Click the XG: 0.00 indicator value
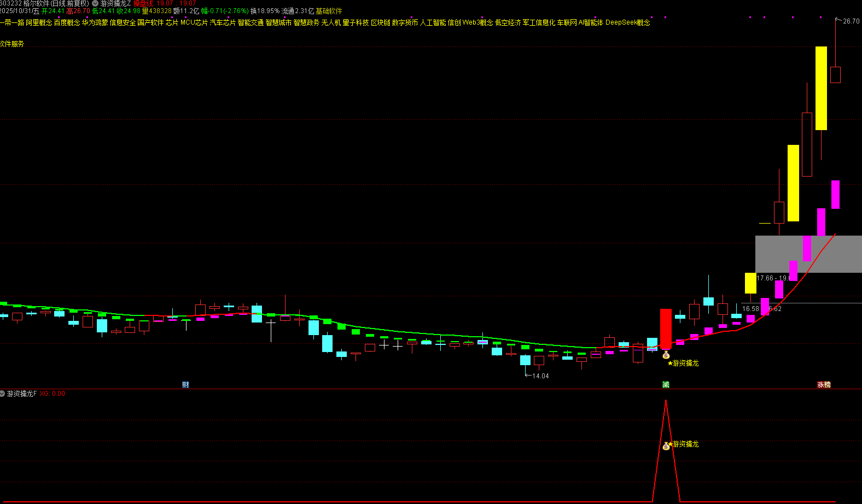This screenshot has width=862, height=504. point(52,394)
